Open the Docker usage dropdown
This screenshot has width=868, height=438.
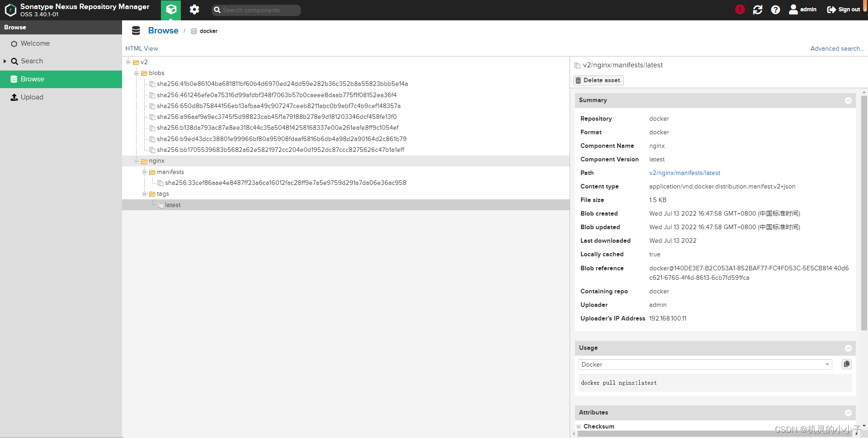705,365
